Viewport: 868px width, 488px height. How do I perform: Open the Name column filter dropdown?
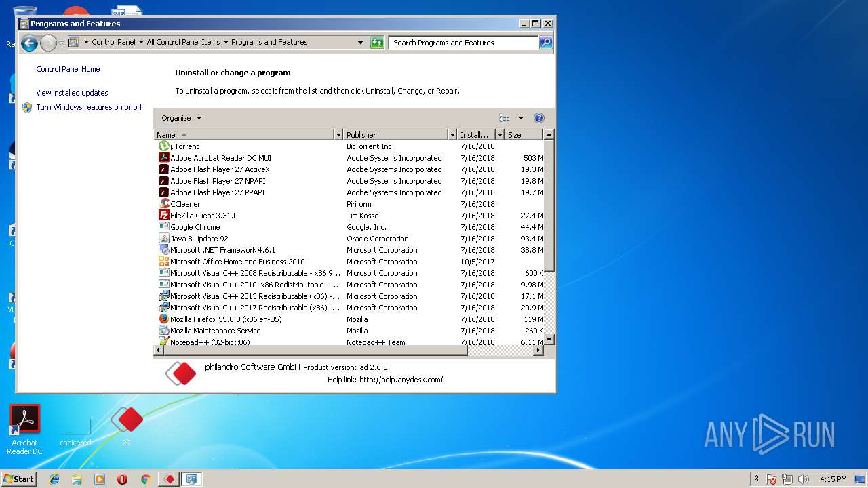pyautogui.click(x=338, y=135)
